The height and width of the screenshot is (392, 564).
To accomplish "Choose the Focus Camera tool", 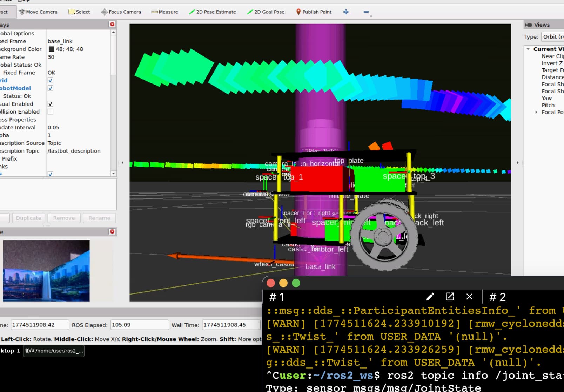I will pos(121,12).
